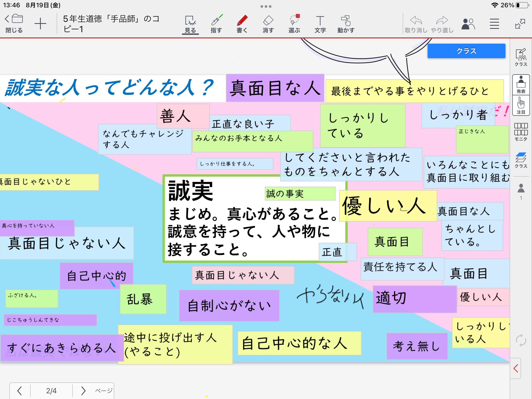Open the collaborators people icon
Viewport: 532px width, 399px height.
pos(468,24)
